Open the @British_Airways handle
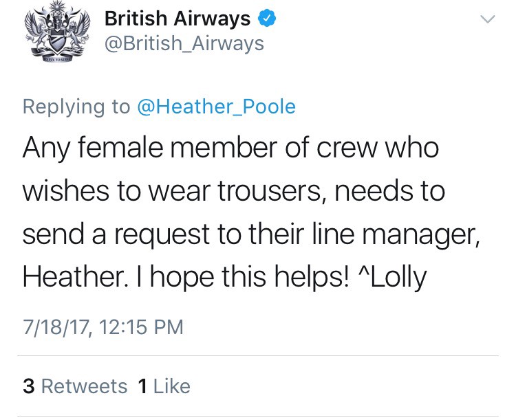The image size is (516, 420). pos(184,44)
